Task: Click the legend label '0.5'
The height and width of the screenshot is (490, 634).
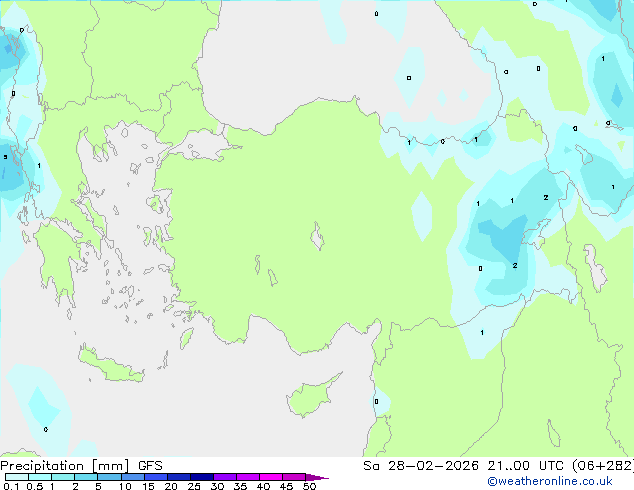Action: click(35, 486)
